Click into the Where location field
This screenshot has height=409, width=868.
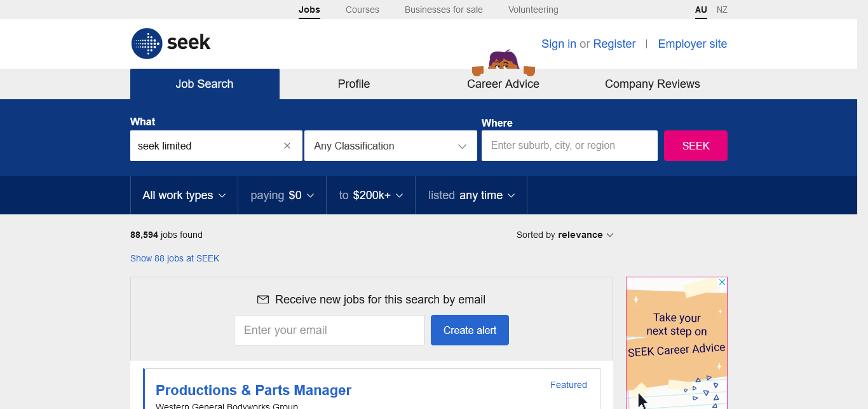[x=569, y=146]
